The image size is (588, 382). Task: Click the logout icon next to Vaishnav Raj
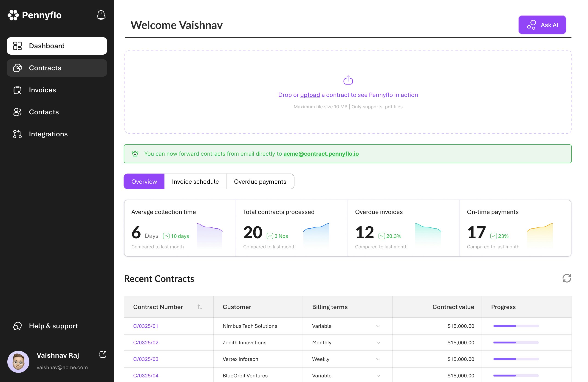click(103, 354)
